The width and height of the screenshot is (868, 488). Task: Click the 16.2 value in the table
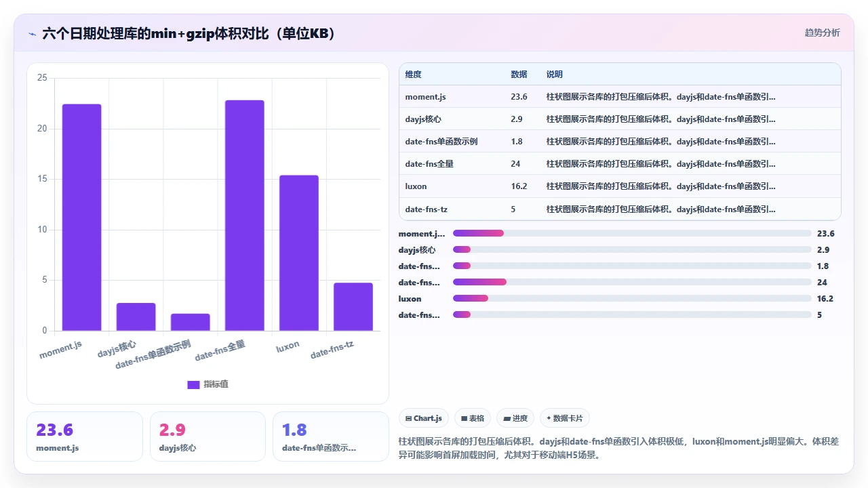[x=519, y=186]
